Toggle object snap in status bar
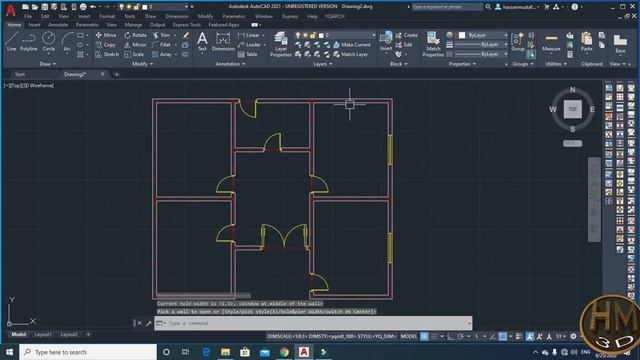This screenshot has height=360, width=640. 503,336
